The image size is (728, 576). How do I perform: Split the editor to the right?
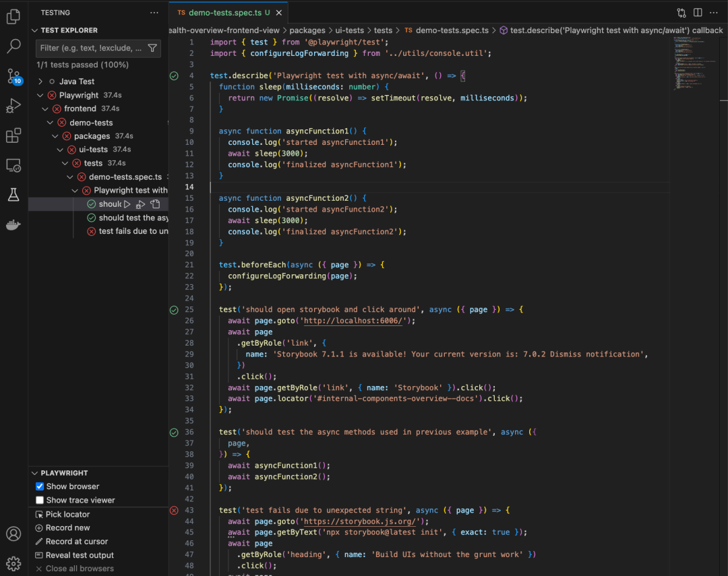(x=698, y=13)
